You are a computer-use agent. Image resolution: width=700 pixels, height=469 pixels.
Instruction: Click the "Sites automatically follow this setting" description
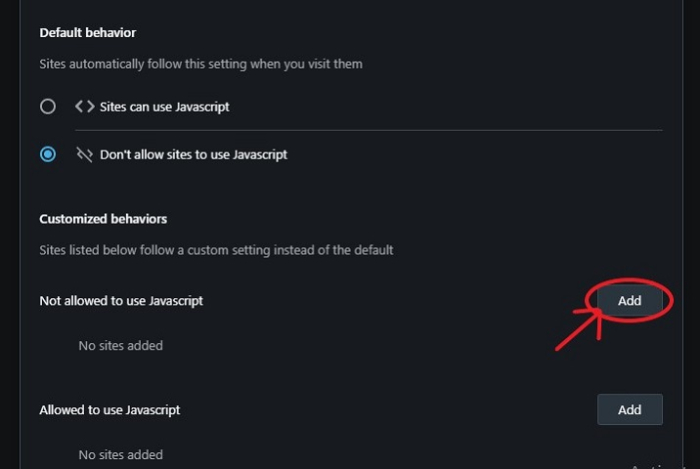200,64
